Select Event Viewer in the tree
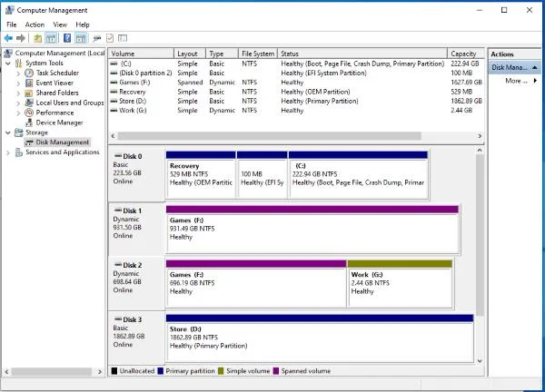The image size is (545, 392). point(54,83)
